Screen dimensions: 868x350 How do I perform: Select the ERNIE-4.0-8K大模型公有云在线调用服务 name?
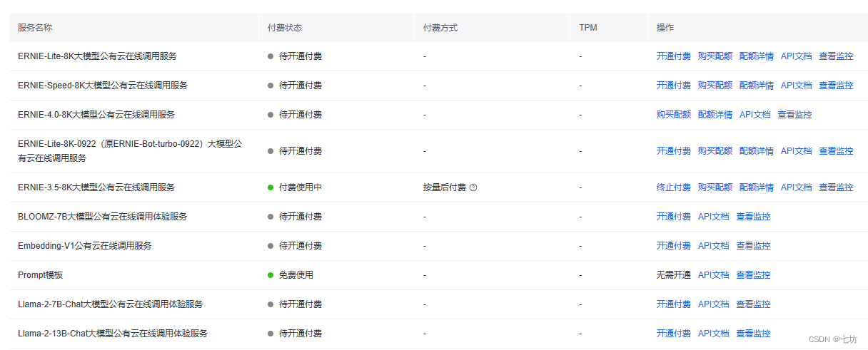tap(96, 115)
